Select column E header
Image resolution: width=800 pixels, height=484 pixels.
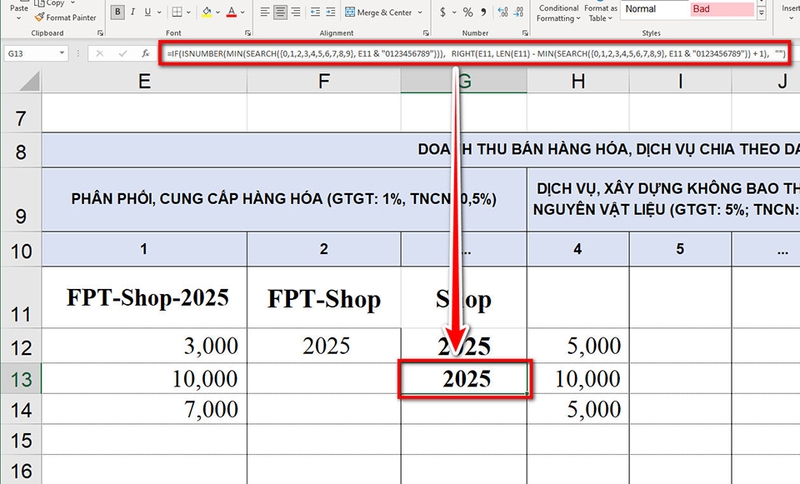[144, 81]
